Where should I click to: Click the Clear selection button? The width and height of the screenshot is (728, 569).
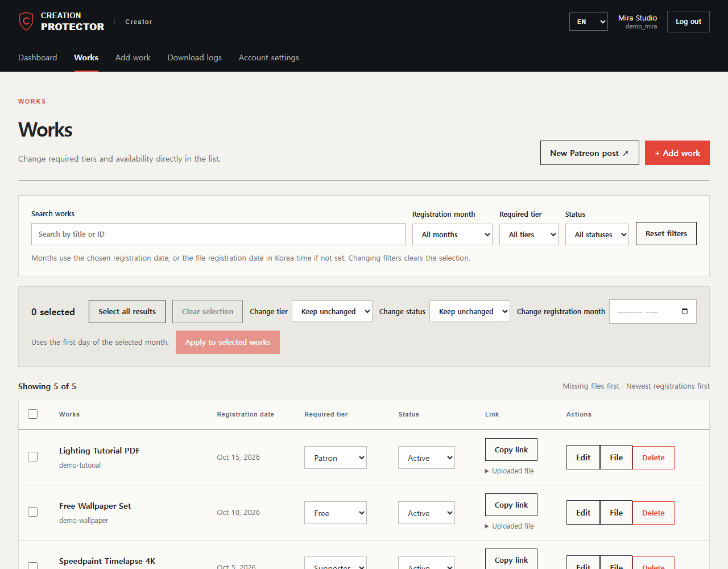[208, 312]
